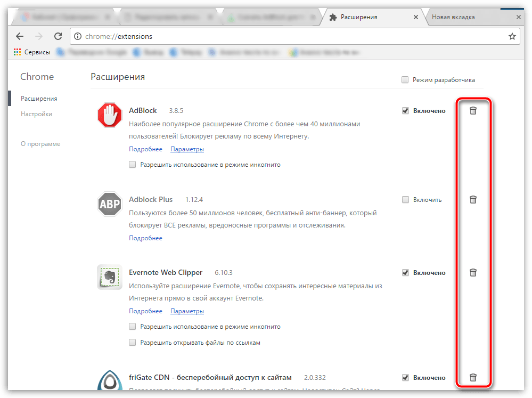532x398 pixels.
Task: Click the Evernote Web Clipper trash icon
Action: pyautogui.click(x=473, y=273)
